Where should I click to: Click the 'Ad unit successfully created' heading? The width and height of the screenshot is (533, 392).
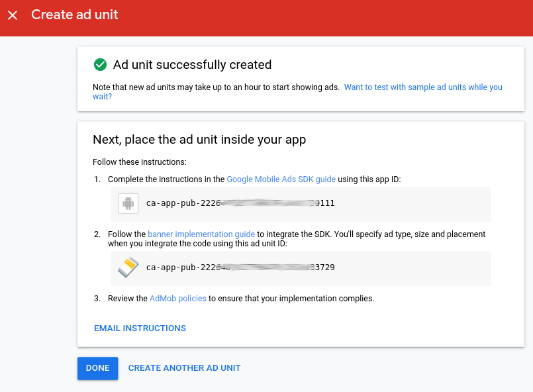click(x=193, y=65)
